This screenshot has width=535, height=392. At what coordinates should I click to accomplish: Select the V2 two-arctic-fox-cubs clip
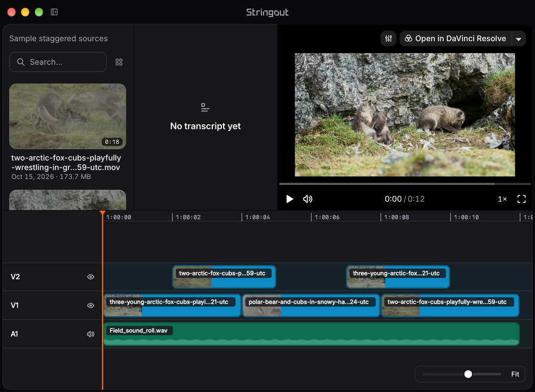tap(224, 277)
